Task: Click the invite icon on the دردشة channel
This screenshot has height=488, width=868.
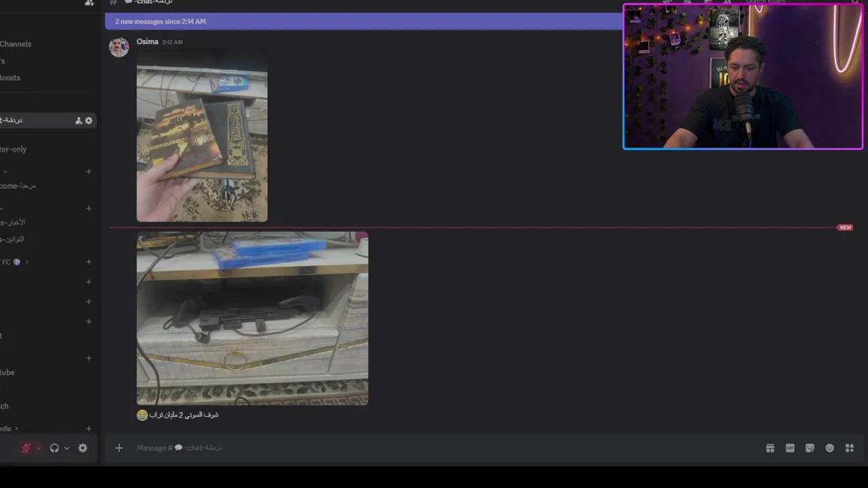Action: point(78,121)
